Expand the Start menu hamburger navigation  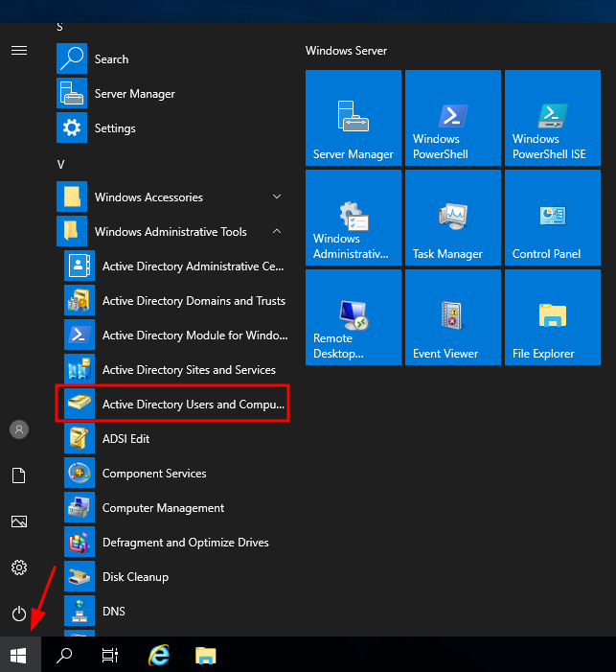click(x=19, y=51)
